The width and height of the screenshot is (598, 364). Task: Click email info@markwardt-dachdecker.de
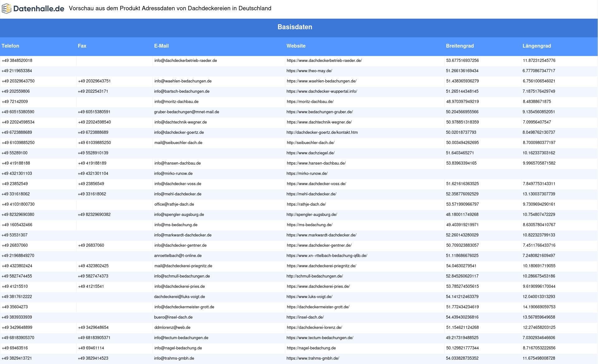click(183, 235)
